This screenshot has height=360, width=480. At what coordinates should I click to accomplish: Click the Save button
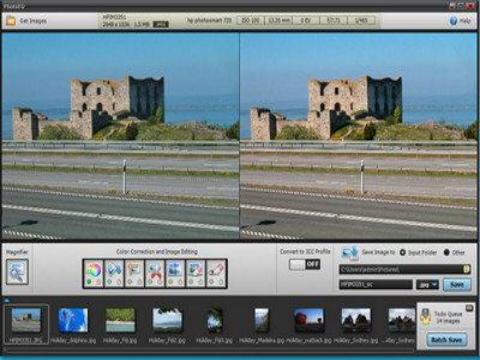(457, 285)
